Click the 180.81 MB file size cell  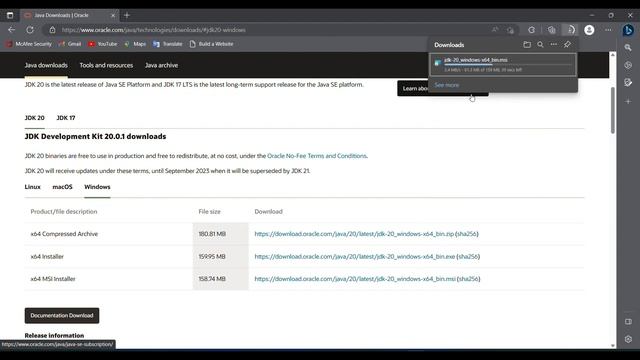pyautogui.click(x=220, y=233)
